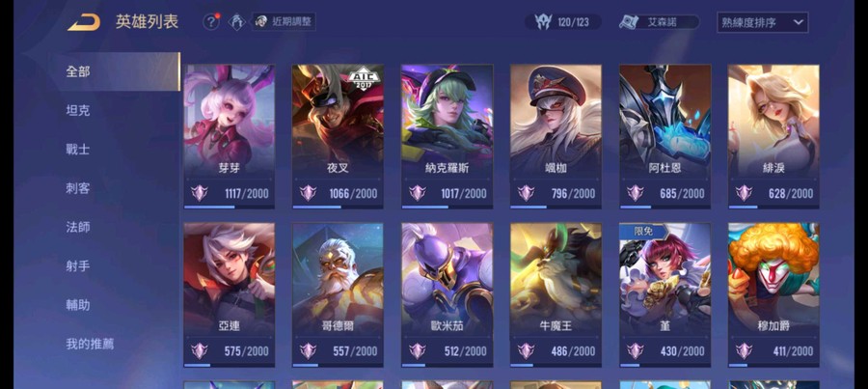
Task: Show the 射手 hero category
Action: tap(78, 266)
